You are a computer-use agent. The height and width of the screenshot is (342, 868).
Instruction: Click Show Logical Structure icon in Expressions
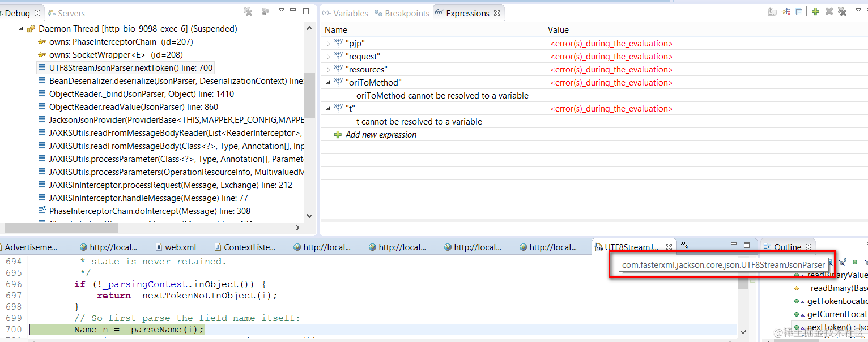point(785,11)
